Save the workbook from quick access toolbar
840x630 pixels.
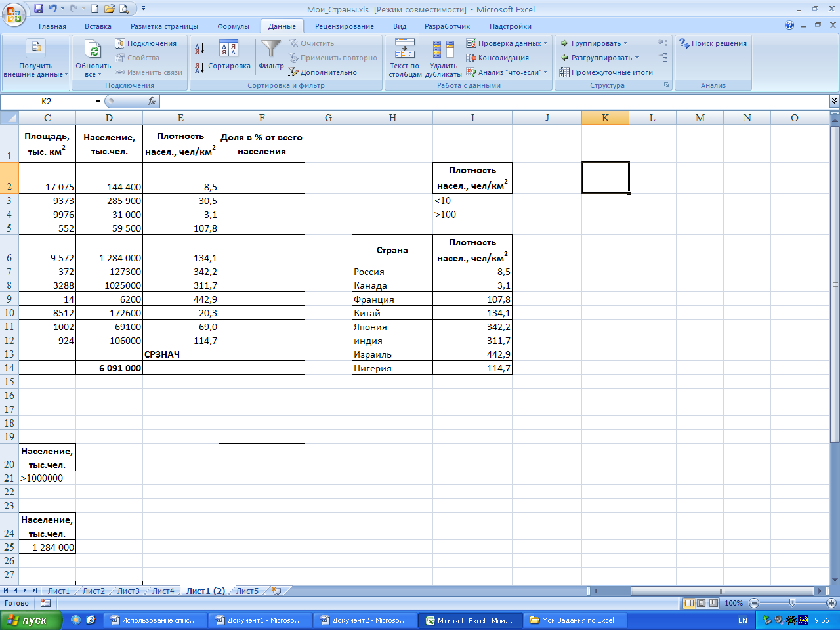pos(39,9)
